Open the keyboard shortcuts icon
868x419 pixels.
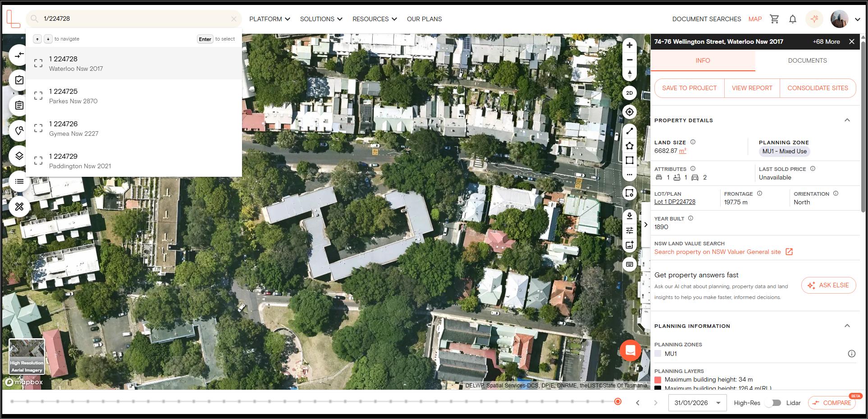point(630,264)
